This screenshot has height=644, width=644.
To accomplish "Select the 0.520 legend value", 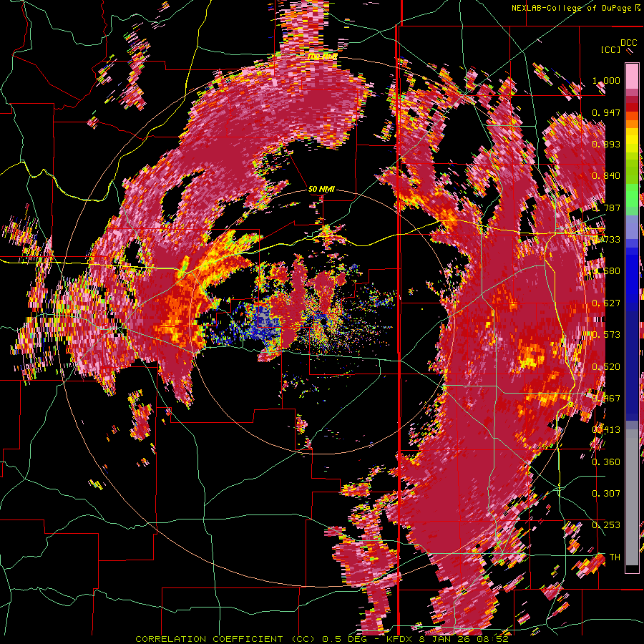I will pos(606,367).
